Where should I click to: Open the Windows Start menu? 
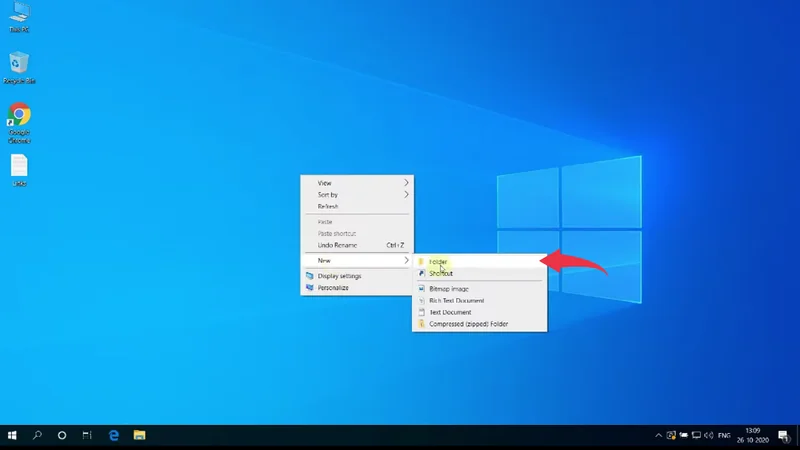point(13,436)
